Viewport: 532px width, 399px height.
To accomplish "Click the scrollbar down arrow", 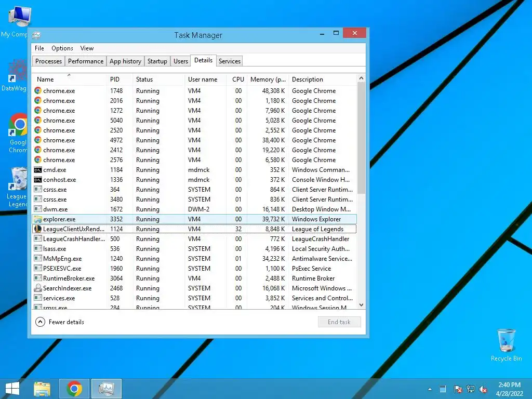I will click(362, 304).
